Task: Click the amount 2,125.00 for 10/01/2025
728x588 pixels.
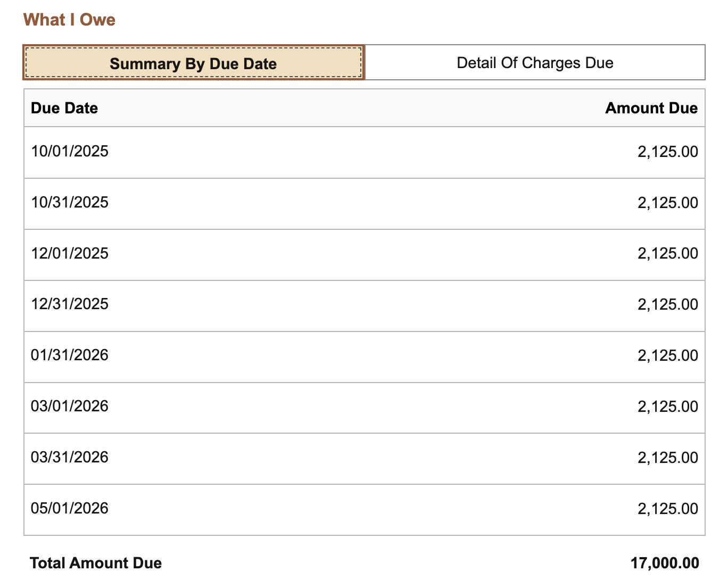Action: click(x=668, y=152)
